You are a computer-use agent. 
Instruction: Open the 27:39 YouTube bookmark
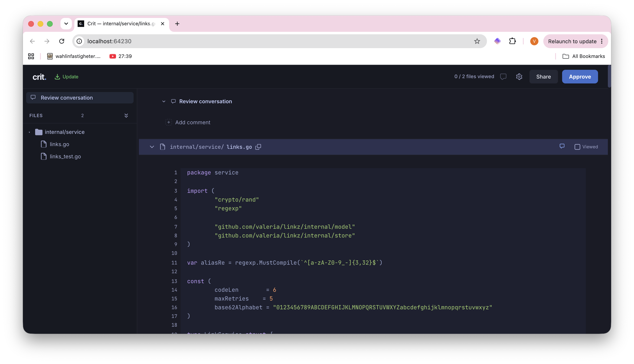(121, 56)
